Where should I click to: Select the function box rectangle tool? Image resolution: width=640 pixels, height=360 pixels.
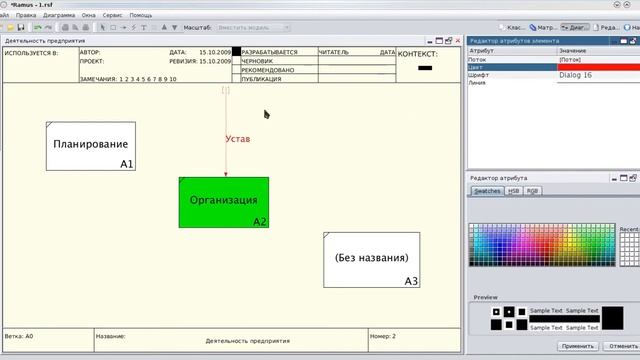(113, 27)
